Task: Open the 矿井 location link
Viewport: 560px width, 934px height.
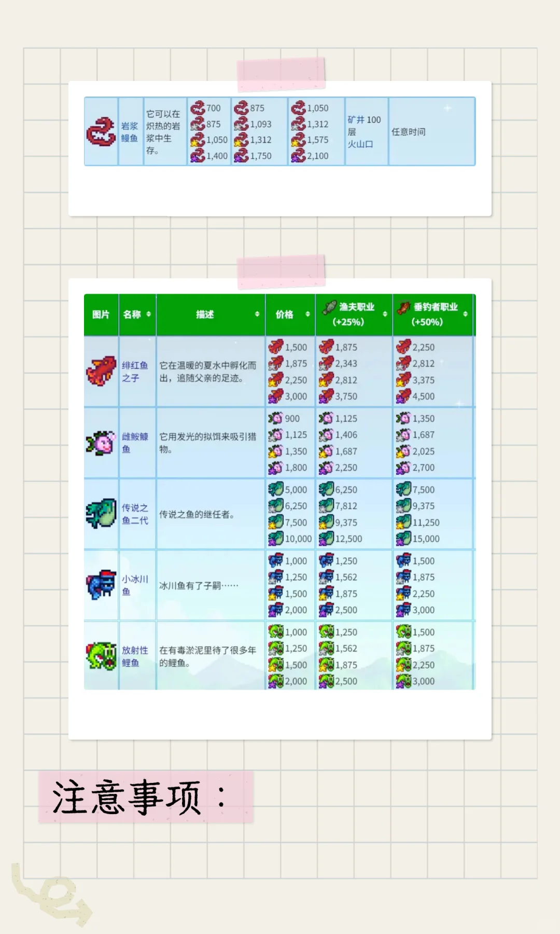Action: [x=356, y=120]
